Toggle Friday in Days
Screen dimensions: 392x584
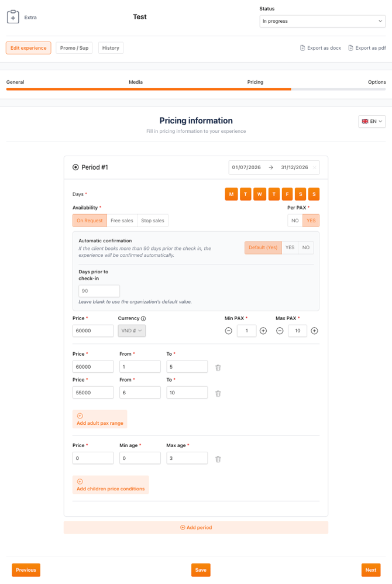(x=287, y=194)
